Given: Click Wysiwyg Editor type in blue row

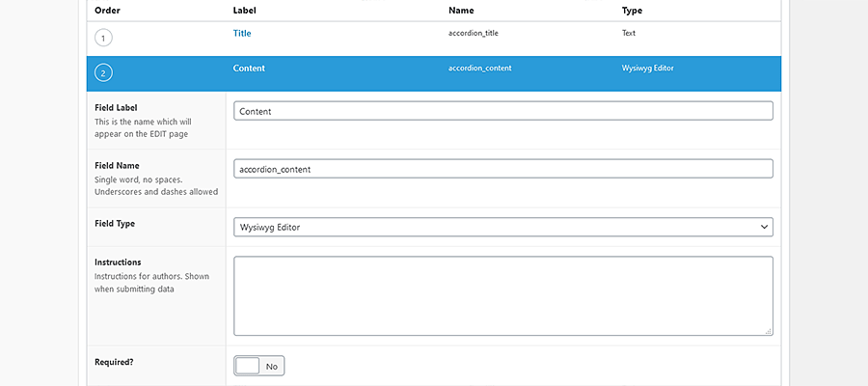Looking at the screenshot, I should click(651, 69).
